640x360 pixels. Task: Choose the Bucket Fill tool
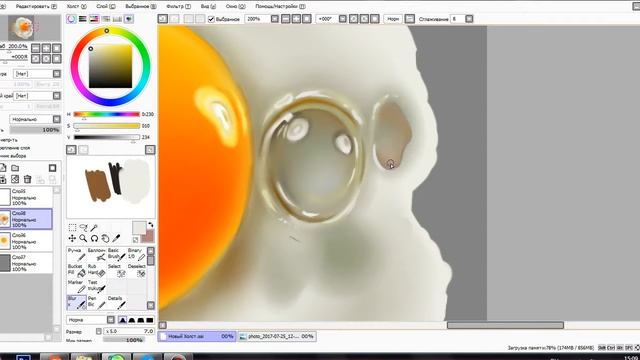click(76, 270)
